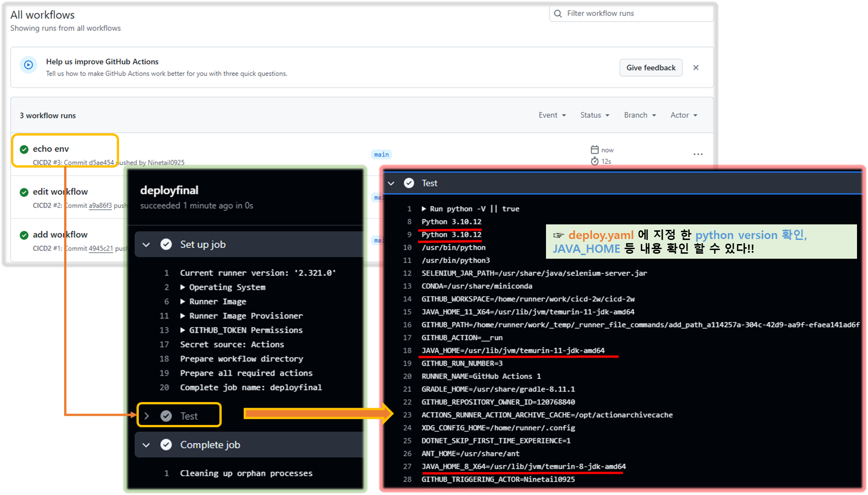Click the ANT_HOME=/usr/share/ant log line
The image size is (868, 495).
[x=470, y=453]
